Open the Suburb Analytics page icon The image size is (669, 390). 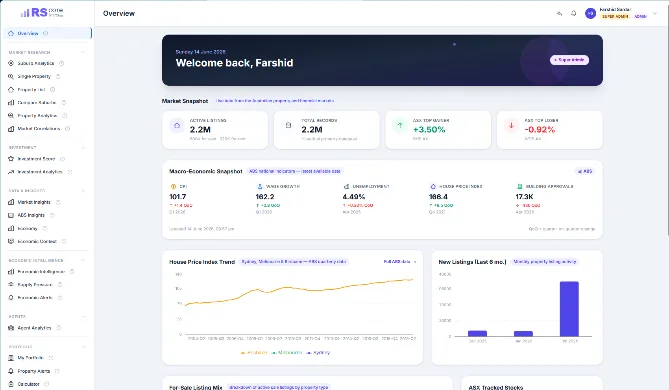11,63
